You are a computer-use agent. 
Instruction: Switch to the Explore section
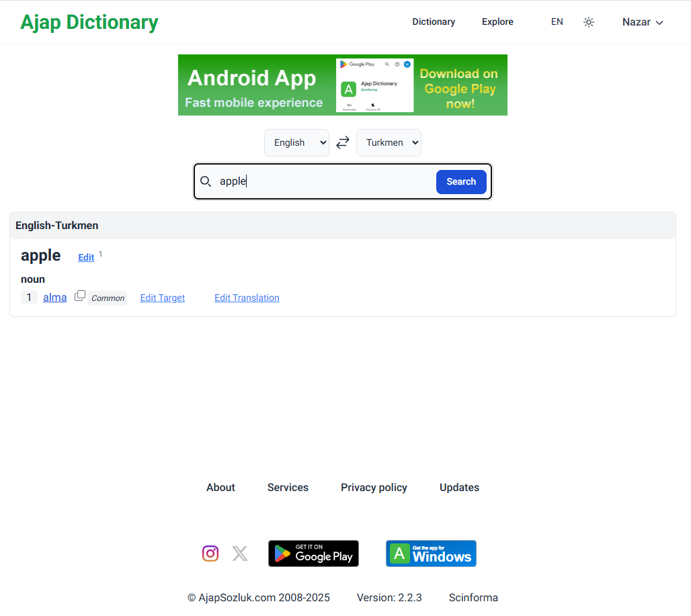click(497, 22)
